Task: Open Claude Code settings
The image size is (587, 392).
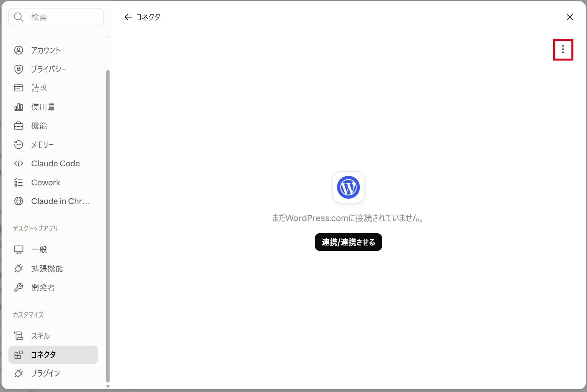Action: pyautogui.click(x=53, y=164)
